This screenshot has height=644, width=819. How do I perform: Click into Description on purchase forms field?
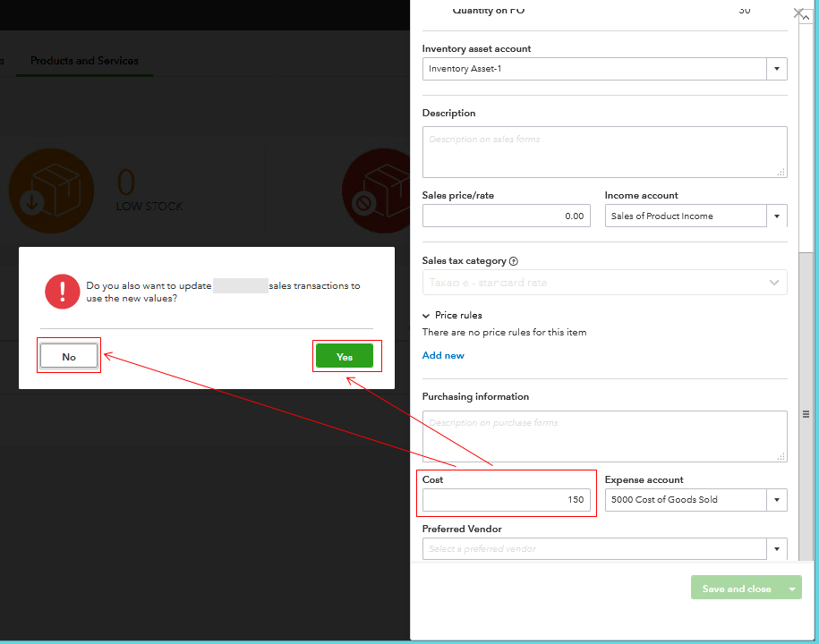click(x=604, y=436)
